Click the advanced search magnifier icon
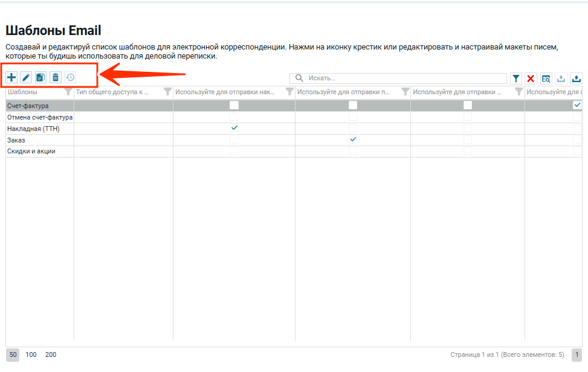Screen dimensions: 588x372 pyautogui.click(x=546, y=79)
